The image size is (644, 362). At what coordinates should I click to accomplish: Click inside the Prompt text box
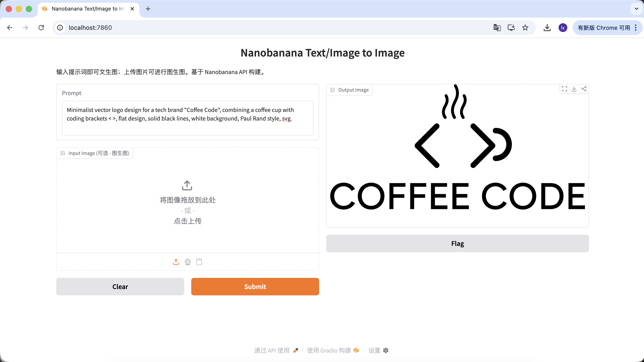pos(188,118)
